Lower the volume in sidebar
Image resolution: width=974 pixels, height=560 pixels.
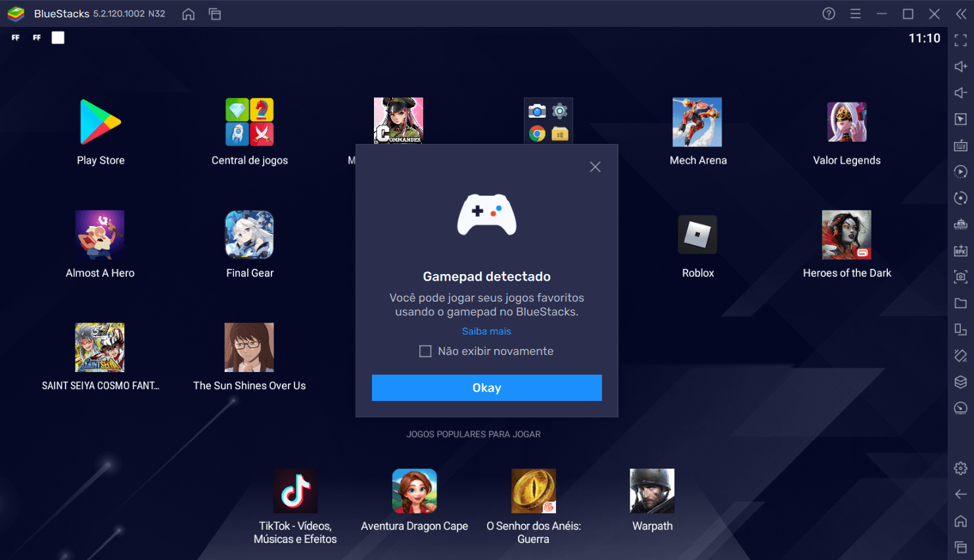tap(960, 93)
